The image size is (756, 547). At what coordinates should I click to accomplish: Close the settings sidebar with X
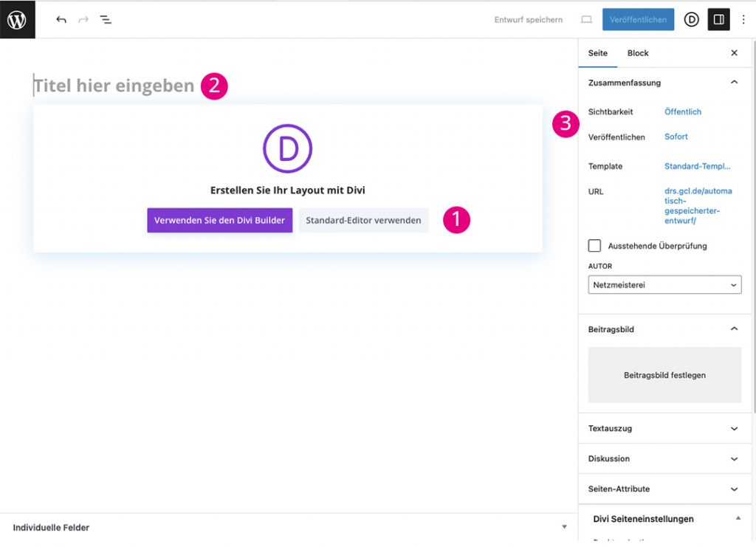(734, 53)
